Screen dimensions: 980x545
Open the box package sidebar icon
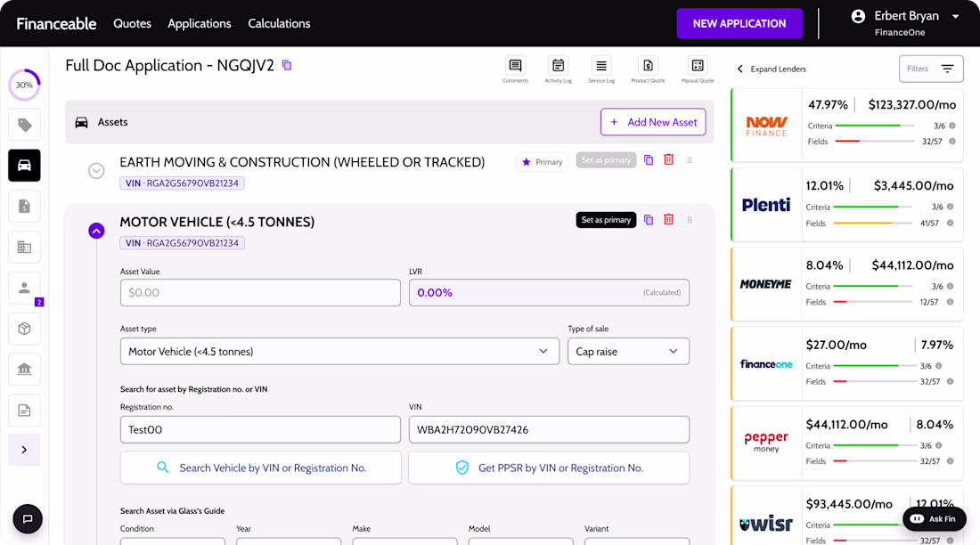click(x=24, y=329)
